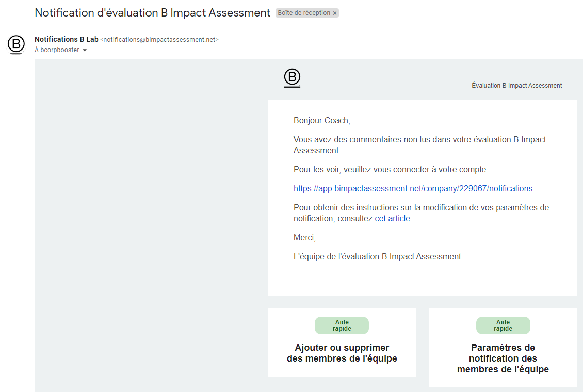This screenshot has height=392, width=583.
Task: Click the Aide rapide badge above Paramètres de notification
Action: 503,325
